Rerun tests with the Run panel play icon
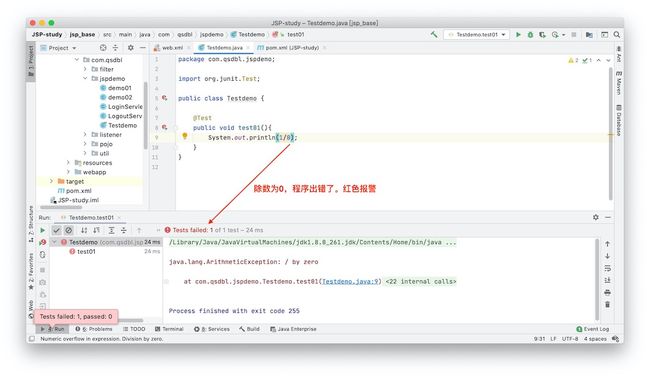Screen dimensions: 650x378 42,230
